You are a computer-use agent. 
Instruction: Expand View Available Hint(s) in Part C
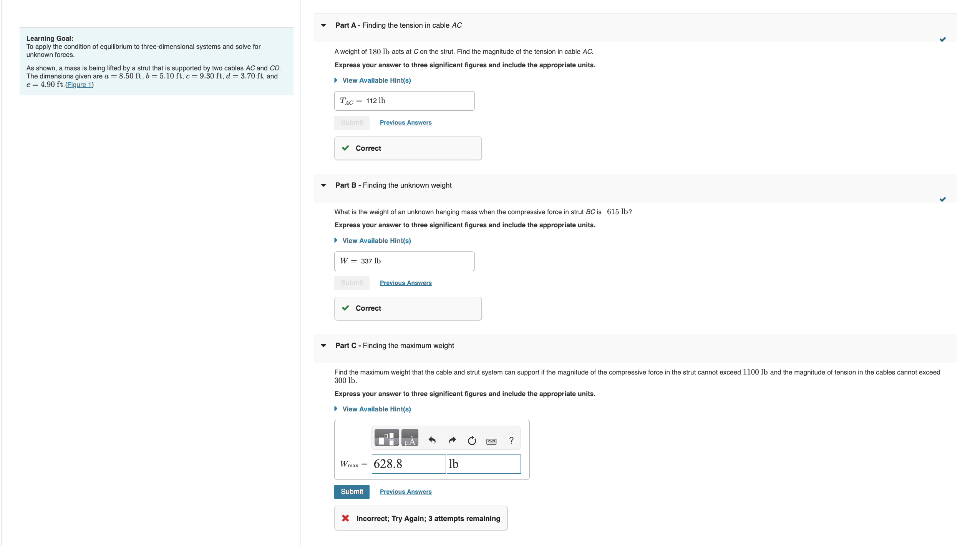click(376, 409)
